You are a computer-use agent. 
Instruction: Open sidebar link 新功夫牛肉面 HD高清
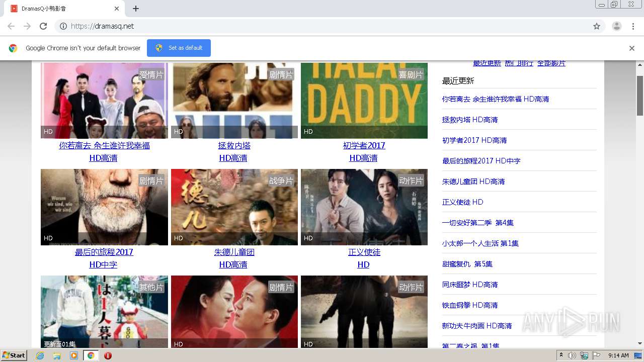(x=477, y=326)
